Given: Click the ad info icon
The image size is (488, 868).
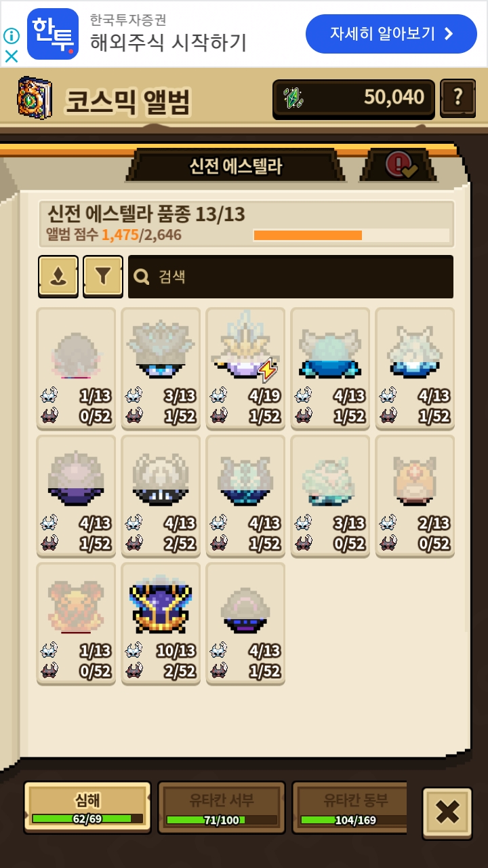Looking at the screenshot, I should point(11,35).
